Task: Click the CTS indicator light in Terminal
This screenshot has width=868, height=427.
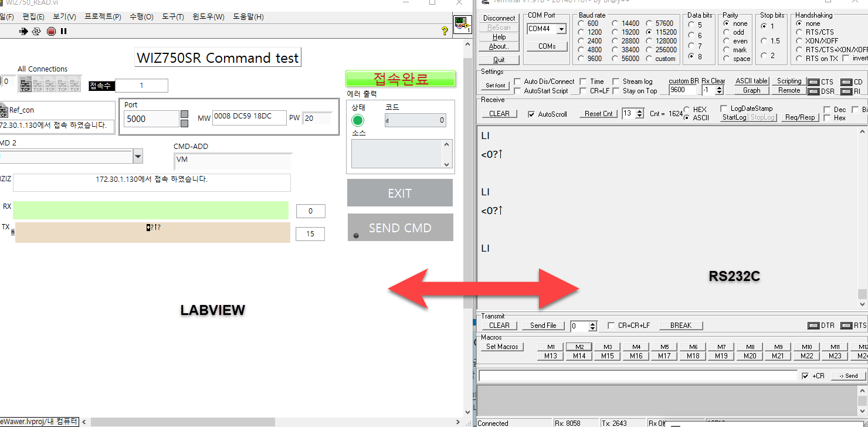Action: coord(814,82)
